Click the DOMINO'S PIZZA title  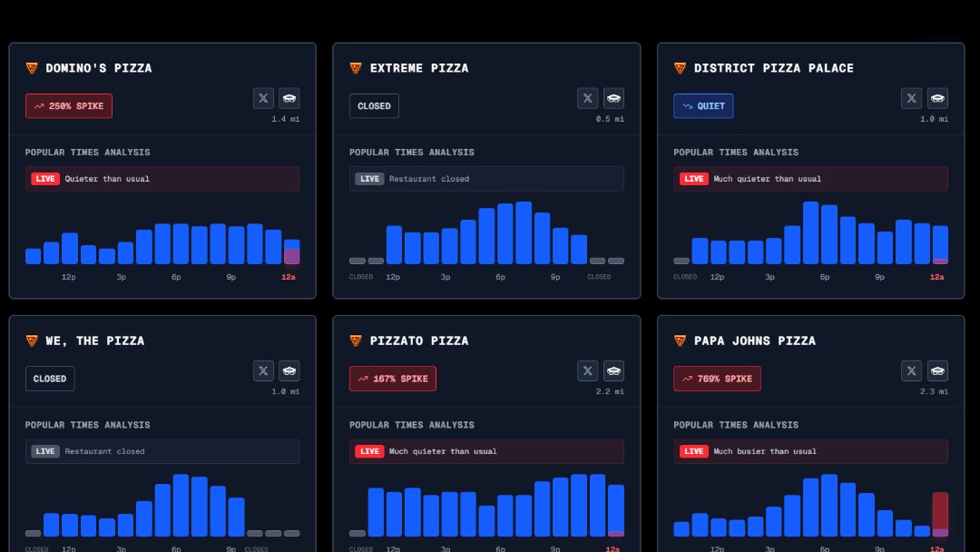[x=99, y=68]
